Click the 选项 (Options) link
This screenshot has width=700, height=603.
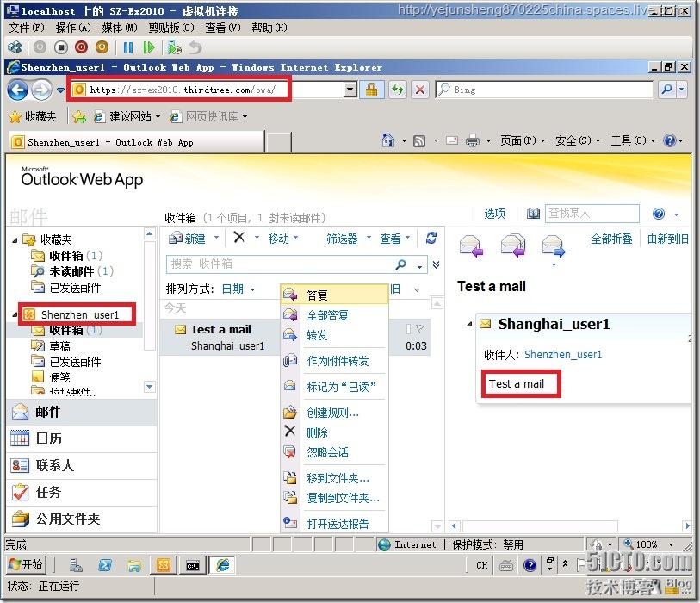coord(494,214)
